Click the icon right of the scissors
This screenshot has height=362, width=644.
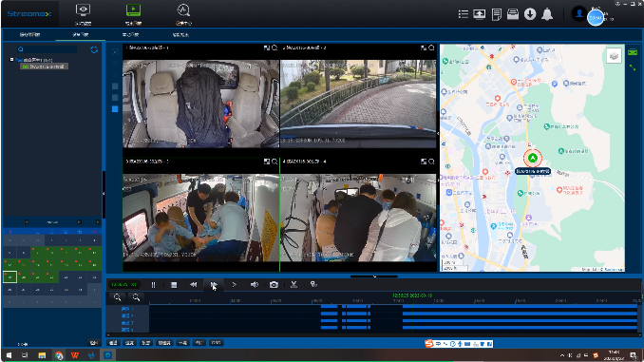tap(313, 284)
